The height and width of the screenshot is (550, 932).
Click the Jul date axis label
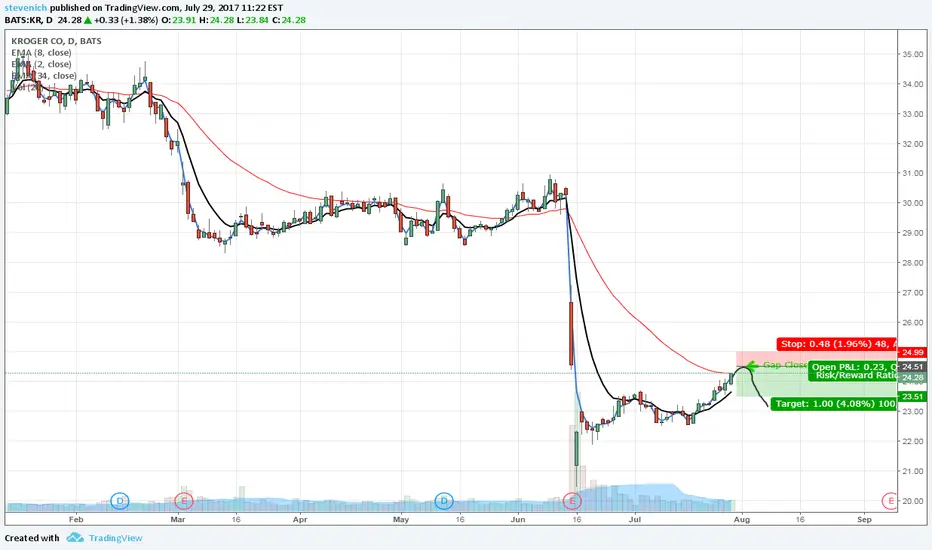[x=635, y=519]
